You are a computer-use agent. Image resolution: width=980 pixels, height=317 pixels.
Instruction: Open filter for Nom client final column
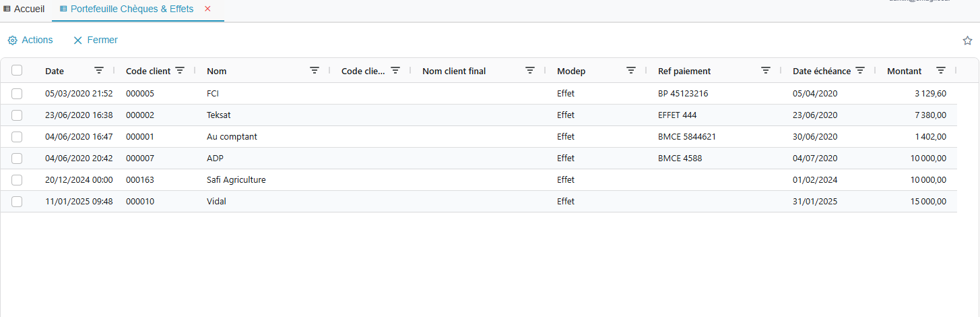coord(530,70)
